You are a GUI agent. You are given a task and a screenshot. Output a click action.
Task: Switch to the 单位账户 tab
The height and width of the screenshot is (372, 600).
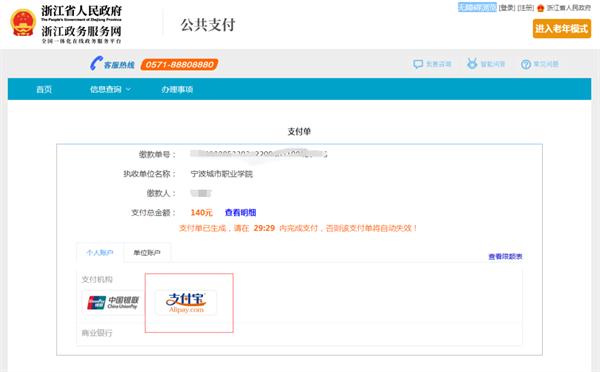(147, 253)
